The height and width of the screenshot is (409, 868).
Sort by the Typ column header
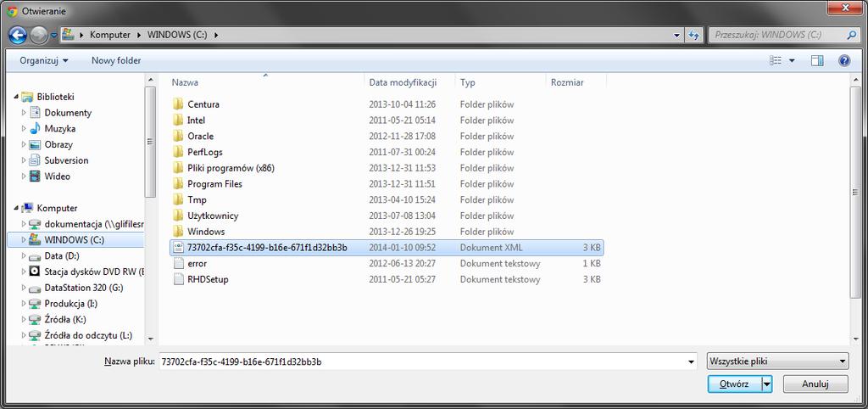point(468,82)
